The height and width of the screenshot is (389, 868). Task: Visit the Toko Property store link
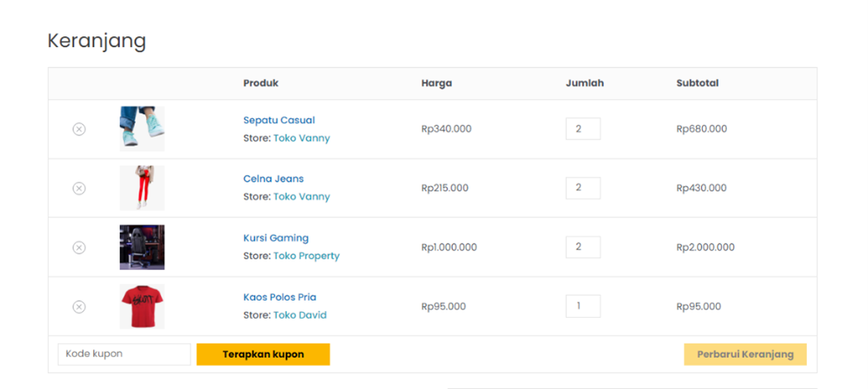[306, 256]
